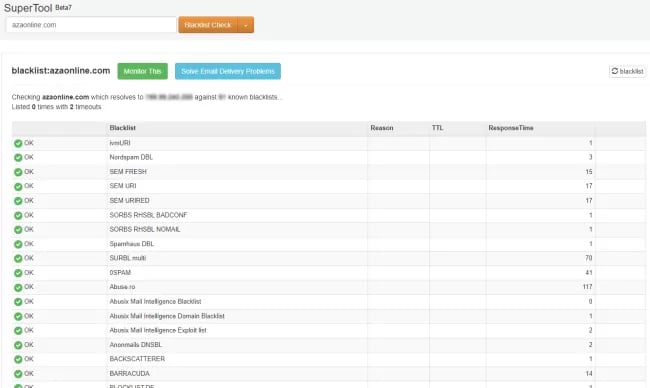Screen dimensions: 650x388
Task: Click the green Monitor This button
Action: [143, 71]
